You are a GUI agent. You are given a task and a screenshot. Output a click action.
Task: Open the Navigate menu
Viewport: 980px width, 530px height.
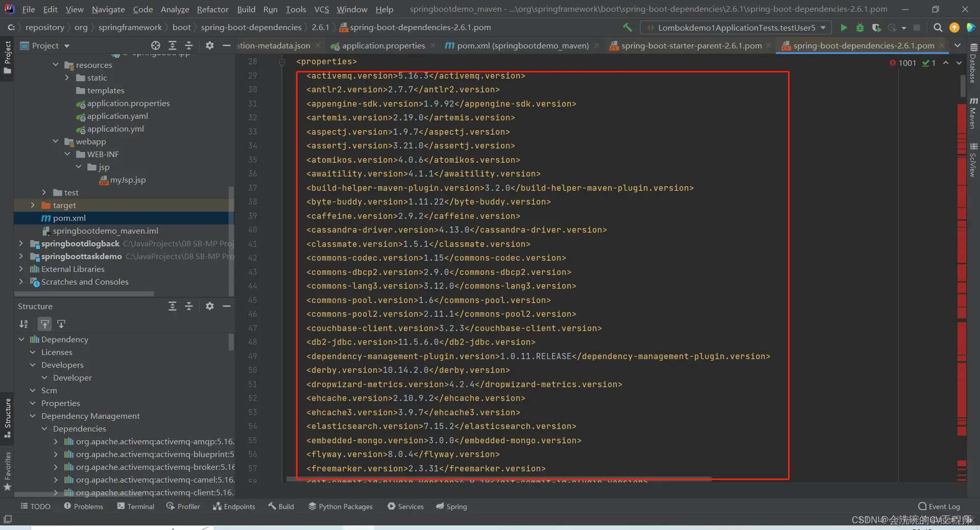[x=108, y=9]
